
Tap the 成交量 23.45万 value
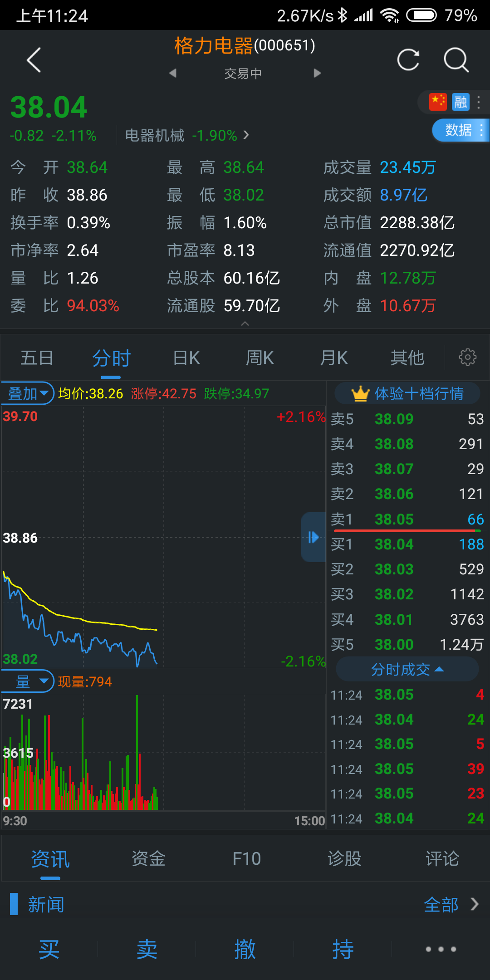click(x=407, y=167)
